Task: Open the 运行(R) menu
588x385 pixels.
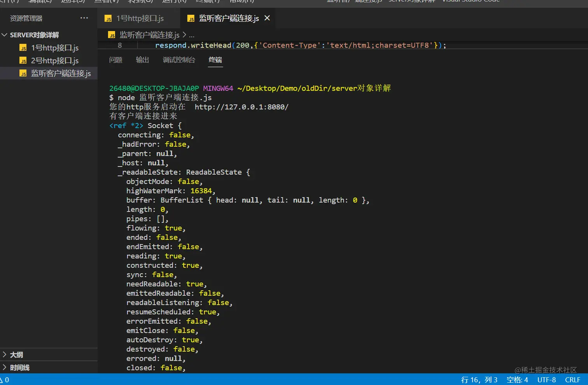Action: click(x=174, y=2)
